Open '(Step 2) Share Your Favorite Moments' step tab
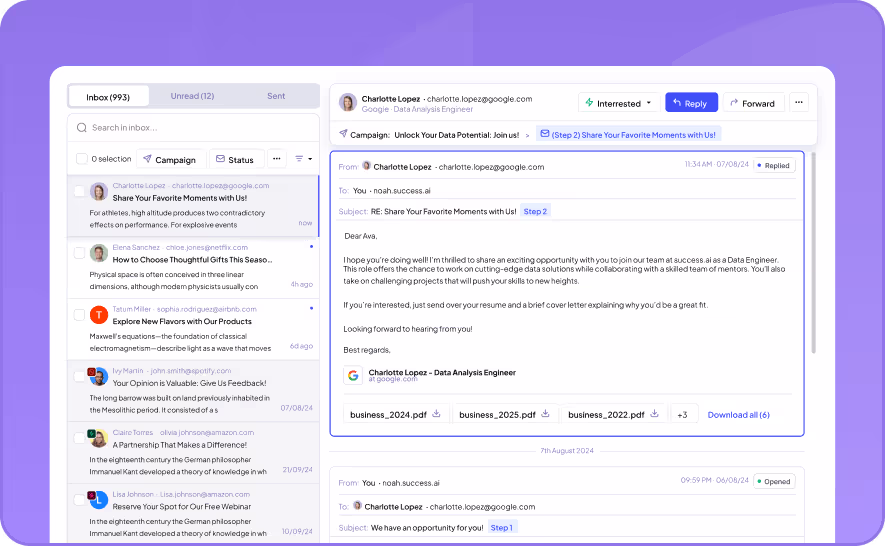The height and width of the screenshot is (546, 885). tap(628, 134)
